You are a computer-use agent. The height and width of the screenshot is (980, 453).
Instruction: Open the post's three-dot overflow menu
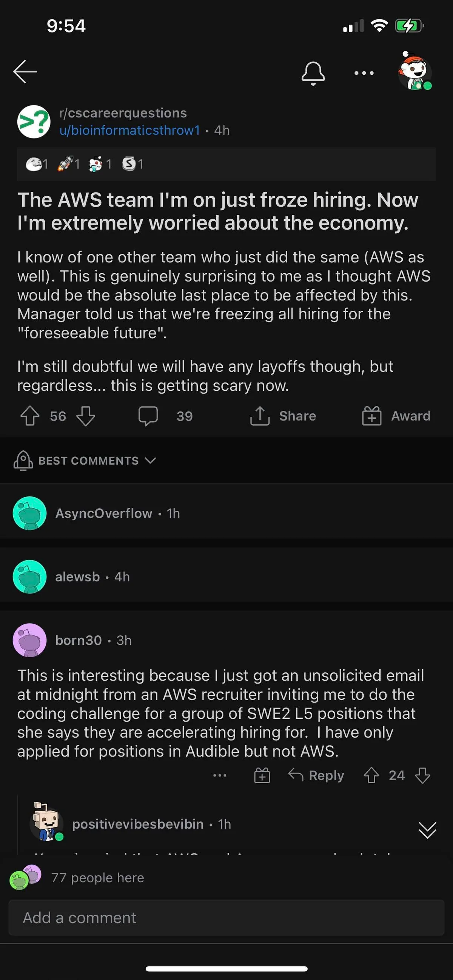pos(364,73)
